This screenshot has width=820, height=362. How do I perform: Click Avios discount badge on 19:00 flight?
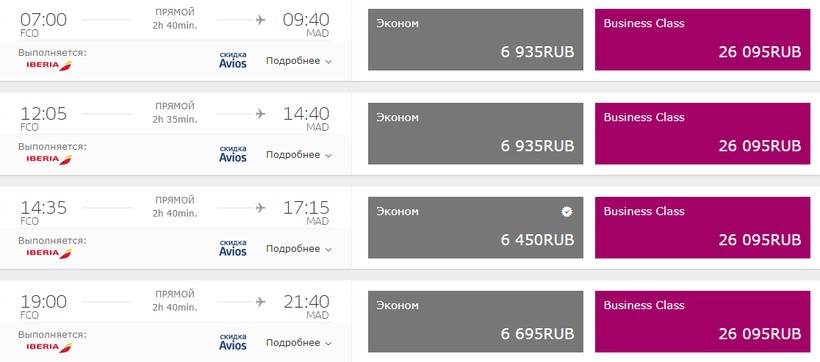233,342
